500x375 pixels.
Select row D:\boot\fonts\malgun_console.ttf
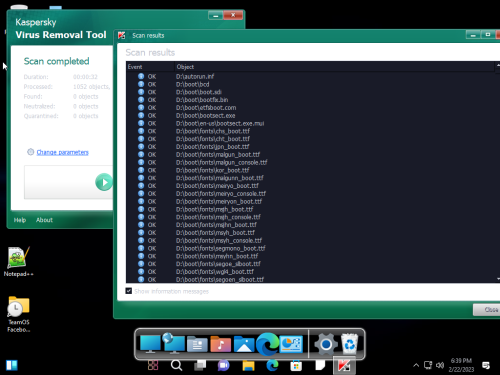(310, 162)
